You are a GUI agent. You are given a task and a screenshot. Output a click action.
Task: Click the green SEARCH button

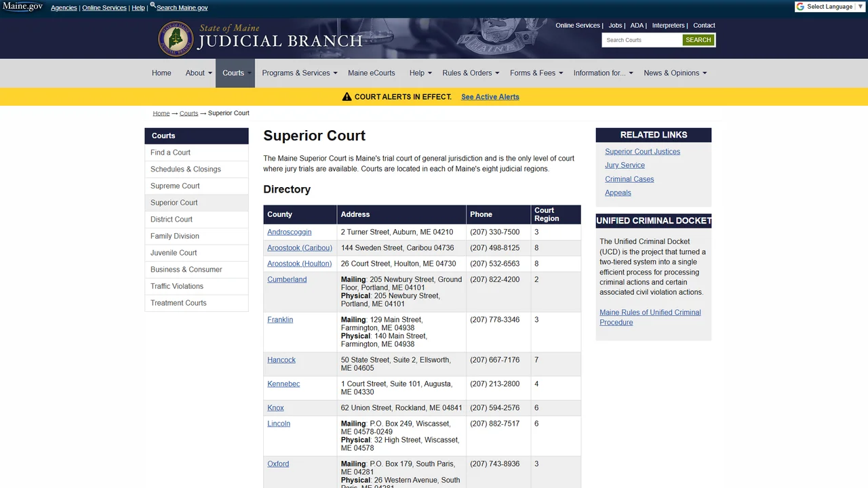pyautogui.click(x=698, y=40)
